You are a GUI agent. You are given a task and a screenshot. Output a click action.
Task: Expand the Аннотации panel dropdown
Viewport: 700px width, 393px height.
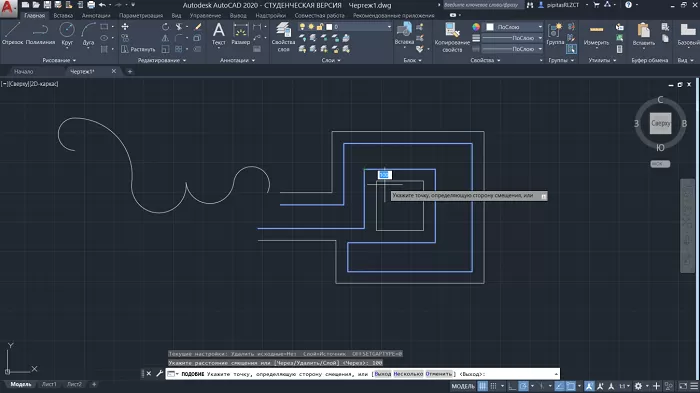click(237, 60)
